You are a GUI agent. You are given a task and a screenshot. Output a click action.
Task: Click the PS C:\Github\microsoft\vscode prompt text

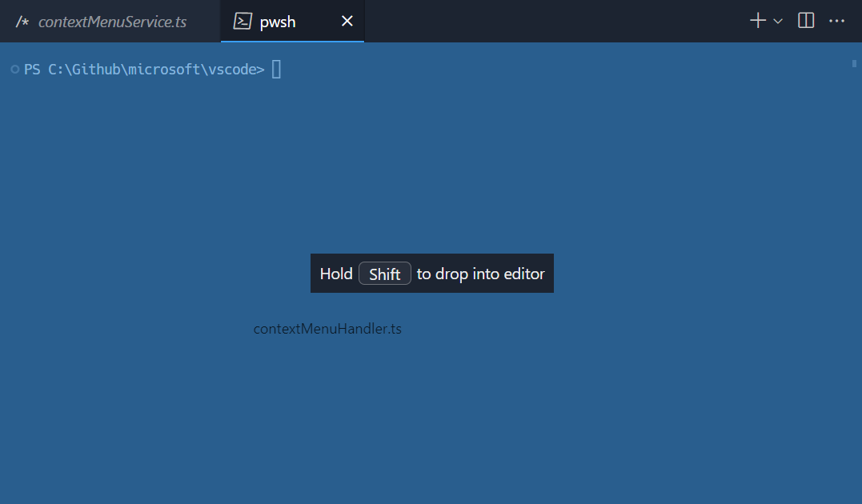click(x=144, y=70)
